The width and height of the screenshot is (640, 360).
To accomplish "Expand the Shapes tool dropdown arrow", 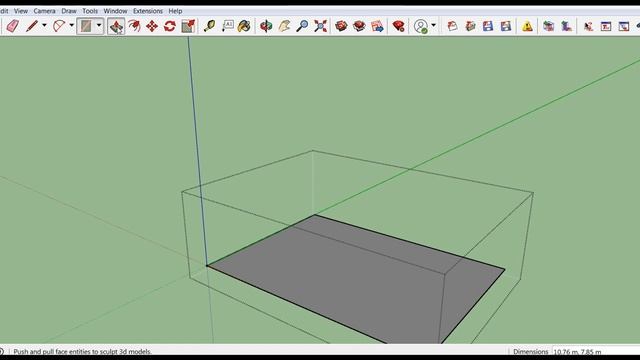I will [x=99, y=26].
